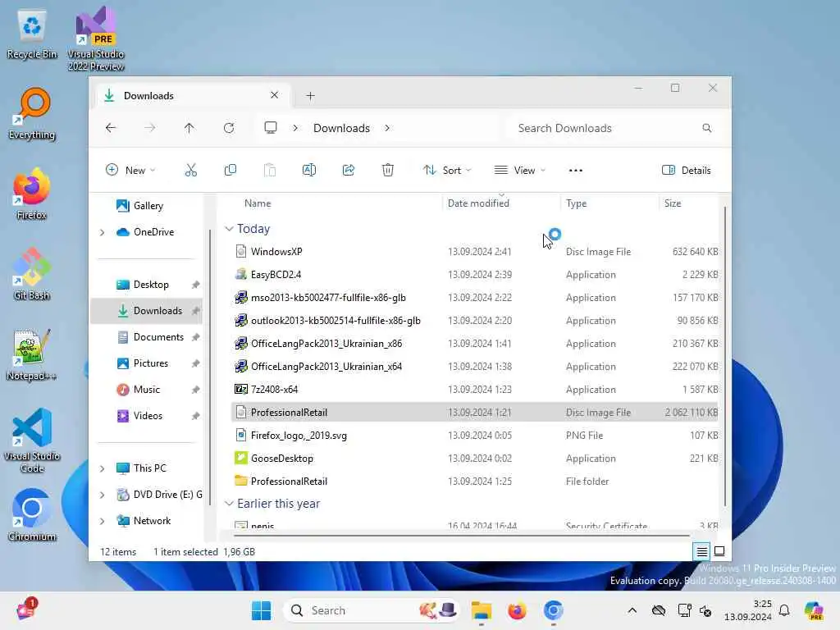
Task: Select Visual Studio 2022 Preview desktop icon
Action: 96,39
